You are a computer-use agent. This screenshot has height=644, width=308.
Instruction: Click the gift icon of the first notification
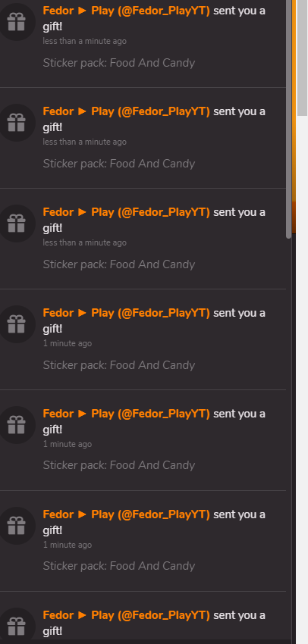[x=17, y=22]
